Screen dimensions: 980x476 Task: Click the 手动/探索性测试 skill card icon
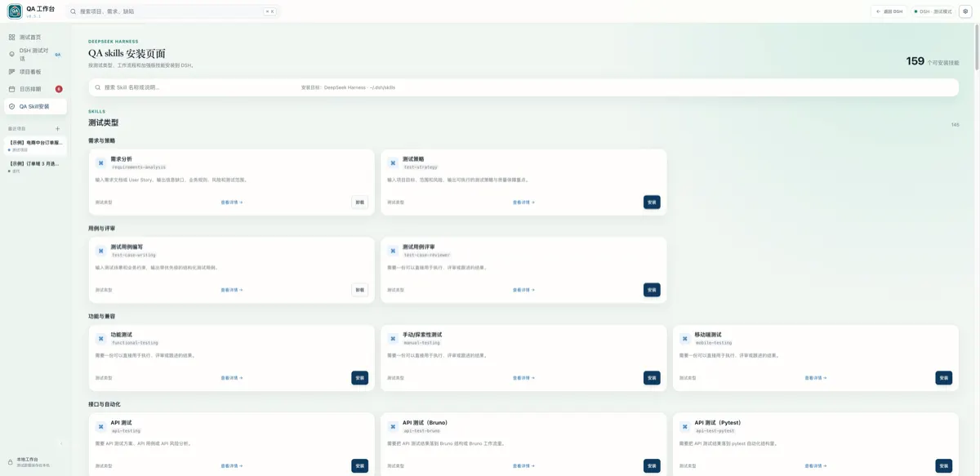pyautogui.click(x=393, y=339)
